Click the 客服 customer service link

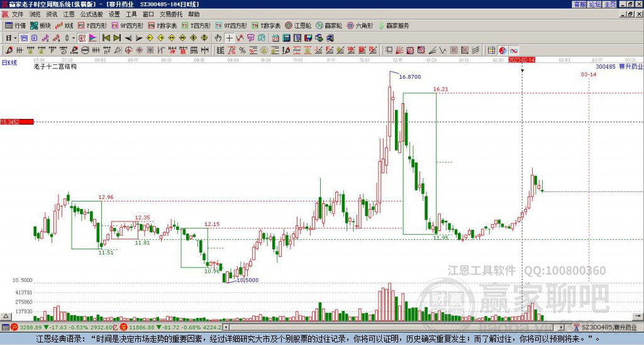coord(579,4)
